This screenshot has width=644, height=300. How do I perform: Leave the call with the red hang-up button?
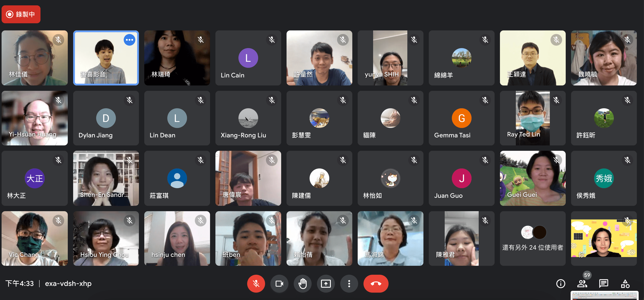(x=376, y=283)
